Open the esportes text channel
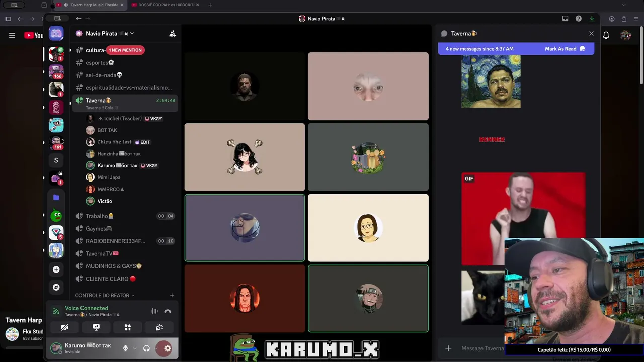This screenshot has width=644, height=362. click(125, 63)
